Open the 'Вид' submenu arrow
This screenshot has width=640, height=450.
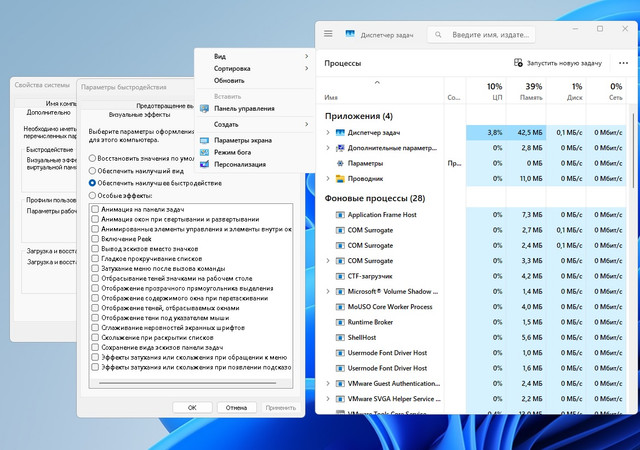click(307, 56)
